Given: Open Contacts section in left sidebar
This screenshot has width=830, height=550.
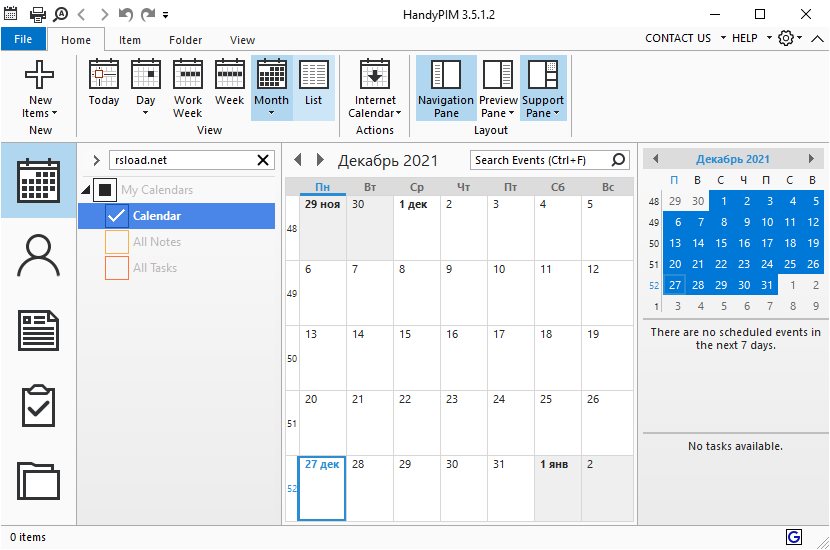Looking at the screenshot, I should pyautogui.click(x=39, y=255).
